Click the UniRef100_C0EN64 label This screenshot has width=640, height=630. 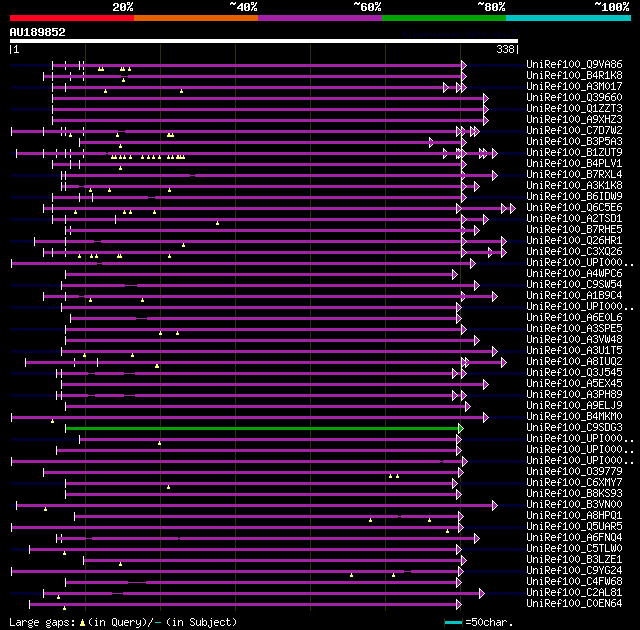coord(574,604)
